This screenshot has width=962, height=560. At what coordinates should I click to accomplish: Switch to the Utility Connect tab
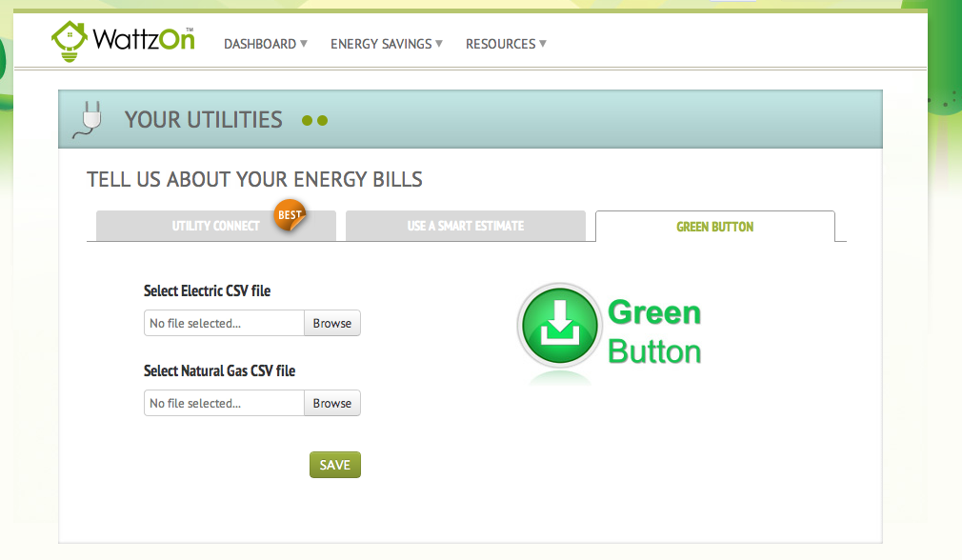(x=216, y=226)
